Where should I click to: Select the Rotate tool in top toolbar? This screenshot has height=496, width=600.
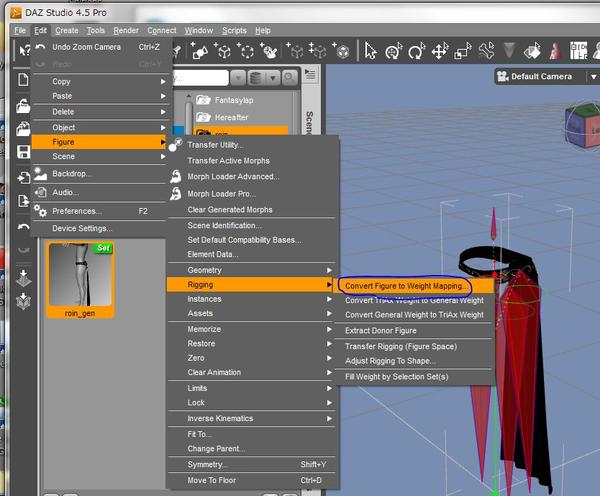(417, 51)
